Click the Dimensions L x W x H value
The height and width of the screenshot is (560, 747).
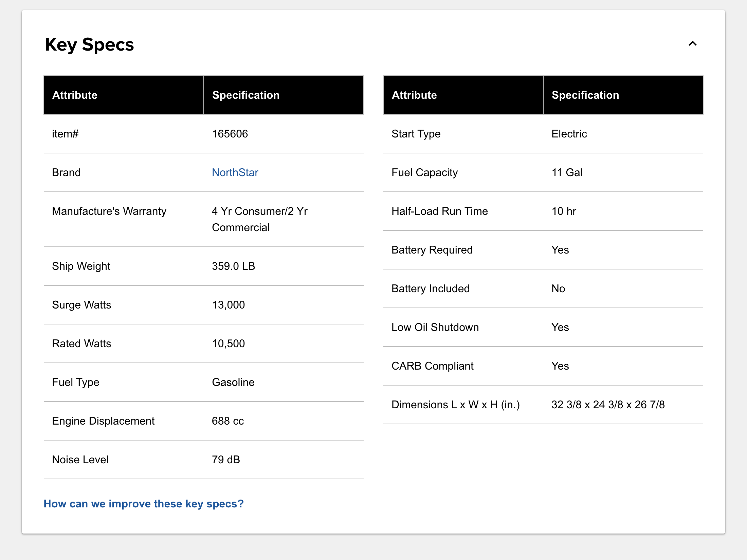pyautogui.click(x=608, y=405)
